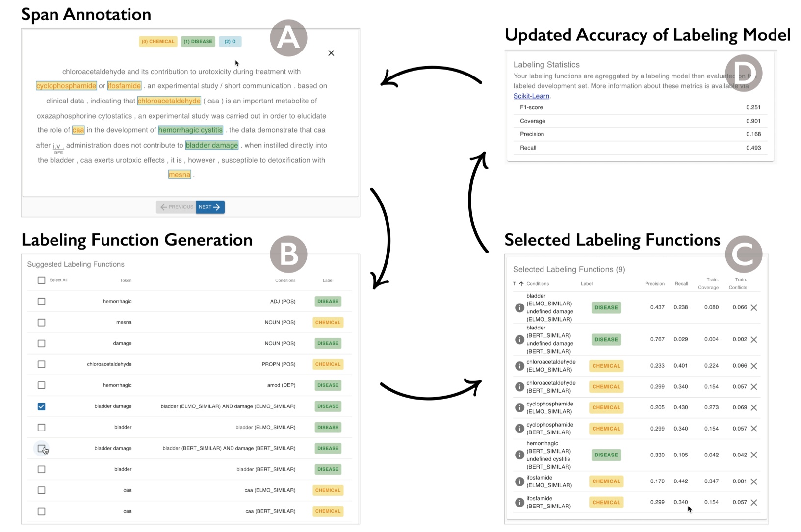Image resolution: width=801 pixels, height=532 pixels.
Task: Click info icon for ifosfamide (BERT_SIMILAR) row
Action: click(x=519, y=503)
